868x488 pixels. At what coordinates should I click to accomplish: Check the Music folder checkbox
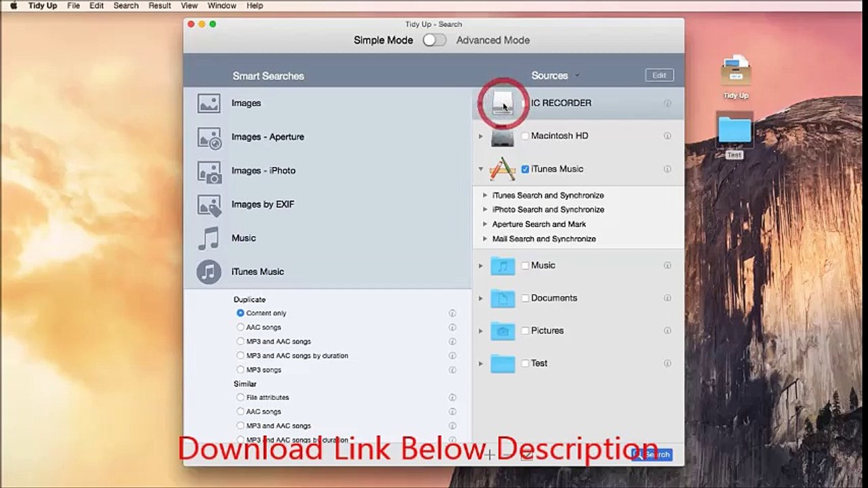[525, 266]
